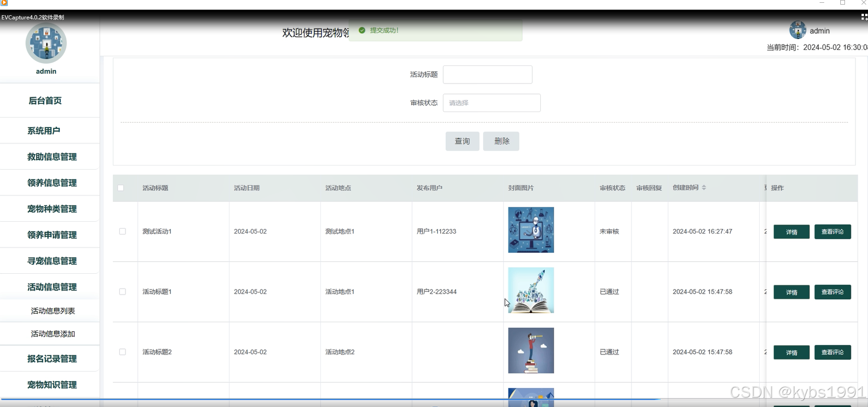
Task: Click the orange app icon in window title bar
Action: click(x=4, y=3)
